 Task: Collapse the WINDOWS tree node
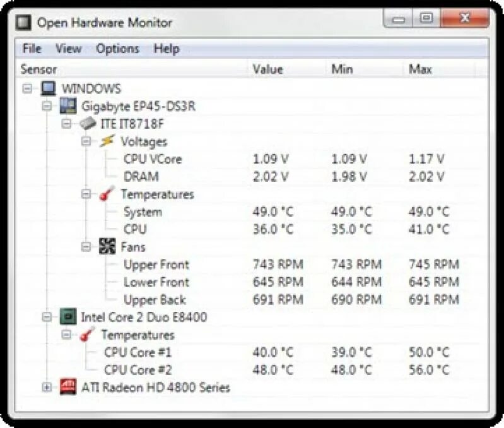[x=28, y=88]
